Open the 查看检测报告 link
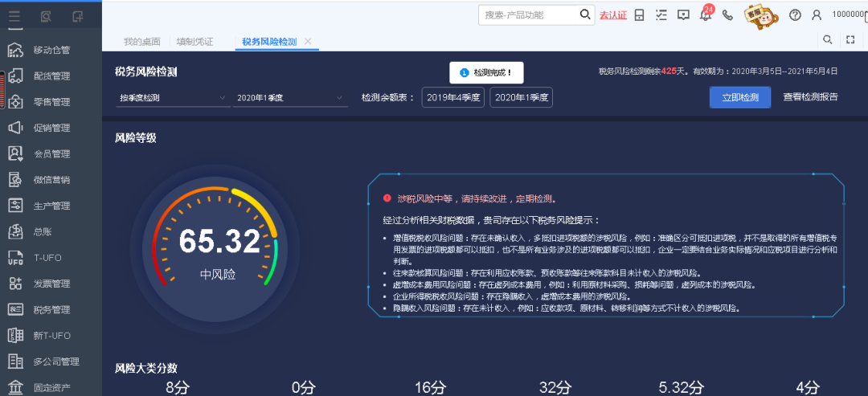The width and height of the screenshot is (868, 396). click(810, 97)
